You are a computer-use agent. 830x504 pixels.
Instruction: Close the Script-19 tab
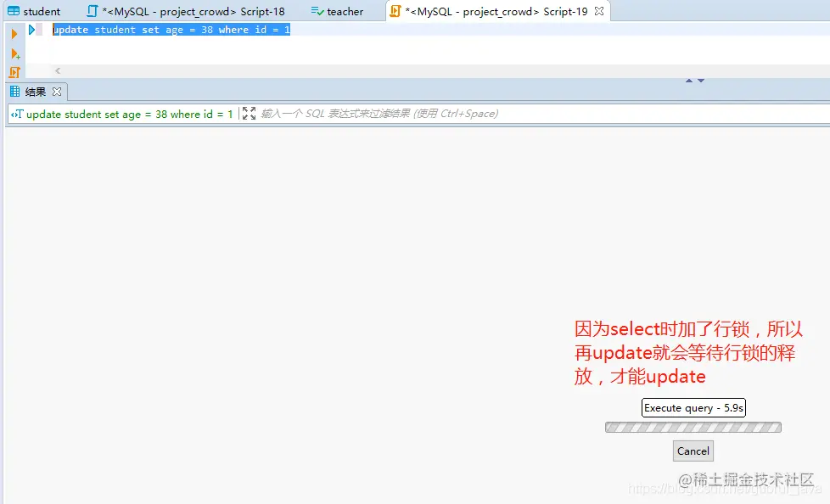(599, 11)
